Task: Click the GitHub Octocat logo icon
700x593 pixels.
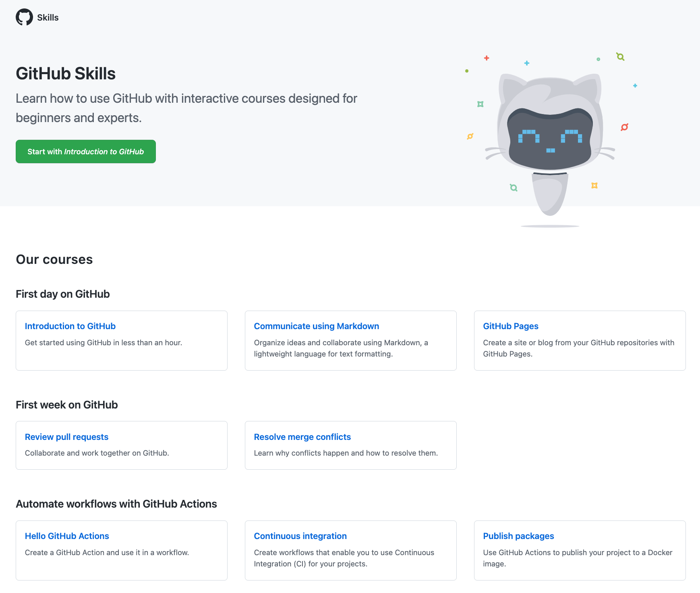Action: click(x=24, y=17)
